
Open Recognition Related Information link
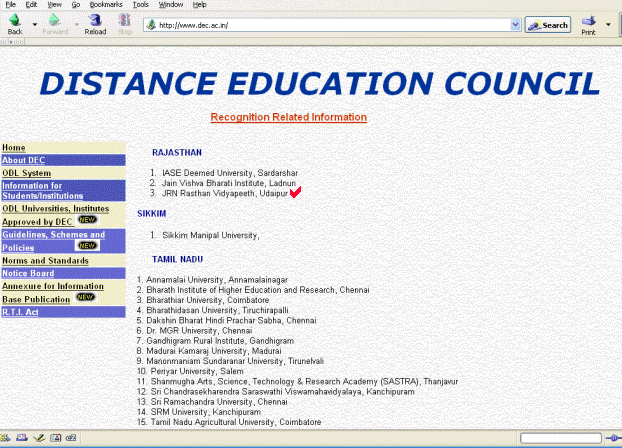pos(288,117)
